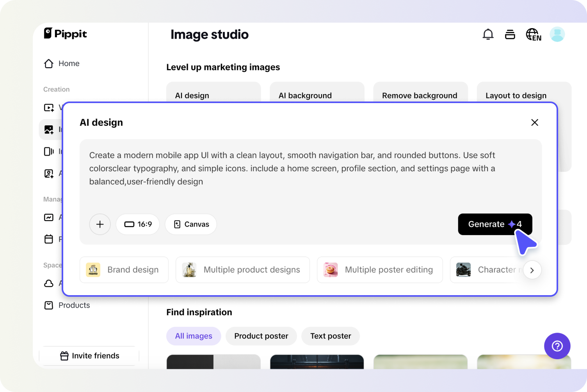The height and width of the screenshot is (392, 587).
Task: Click the Invite friends button
Action: click(89, 356)
